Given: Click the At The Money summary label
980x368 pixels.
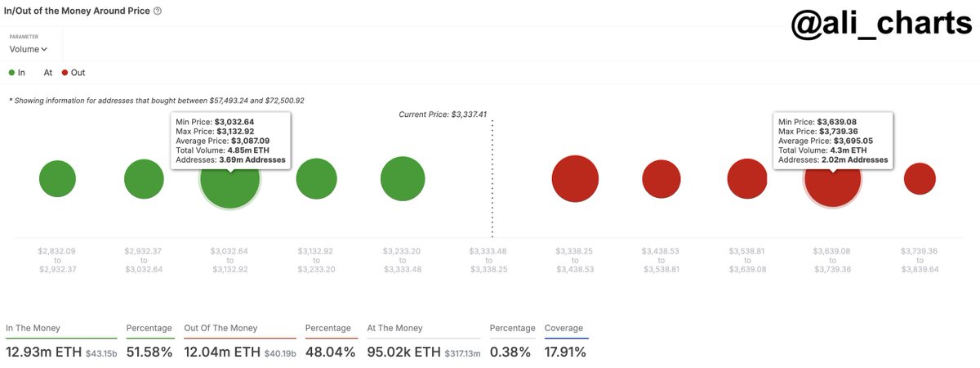Looking at the screenshot, I should pyautogui.click(x=394, y=328).
